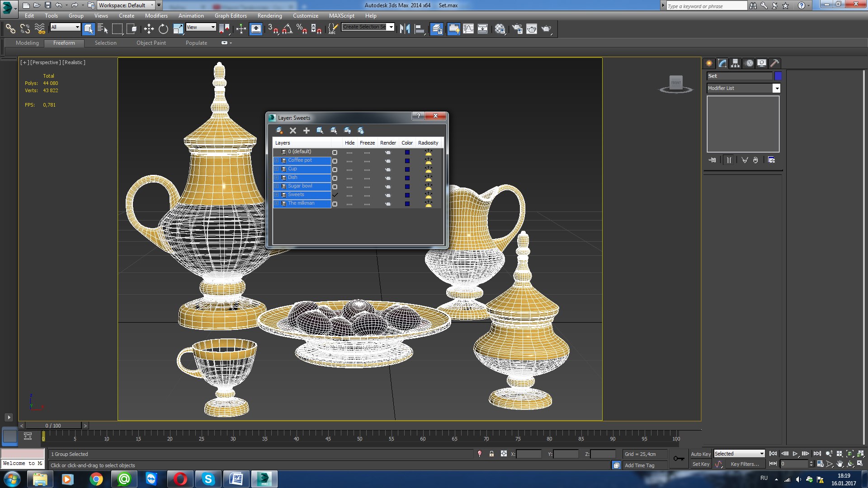This screenshot has width=868, height=488.
Task: Open the selection filter All dropdown
Action: point(65,27)
